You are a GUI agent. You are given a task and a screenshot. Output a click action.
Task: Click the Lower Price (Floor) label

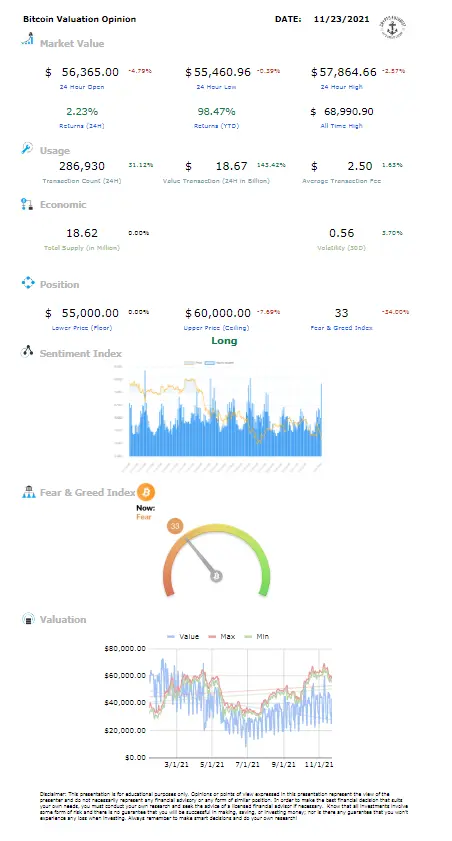(81, 327)
